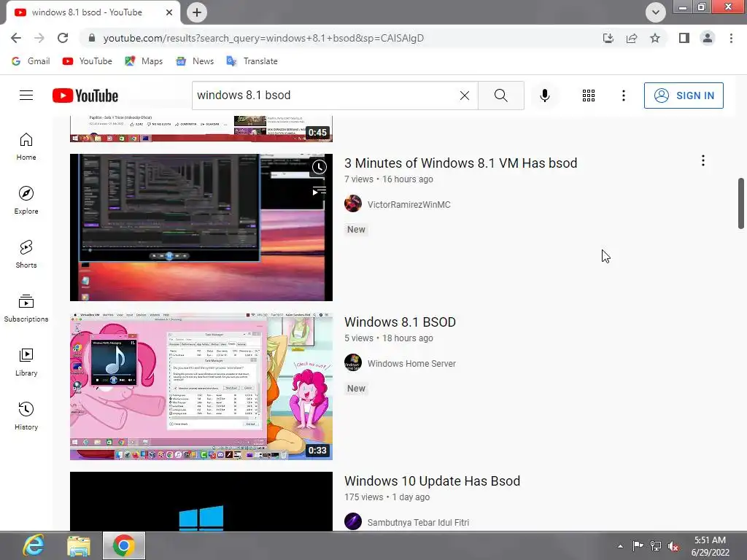Open the Translate bookmark
Screen dimensions: 747x560
[x=252, y=61]
